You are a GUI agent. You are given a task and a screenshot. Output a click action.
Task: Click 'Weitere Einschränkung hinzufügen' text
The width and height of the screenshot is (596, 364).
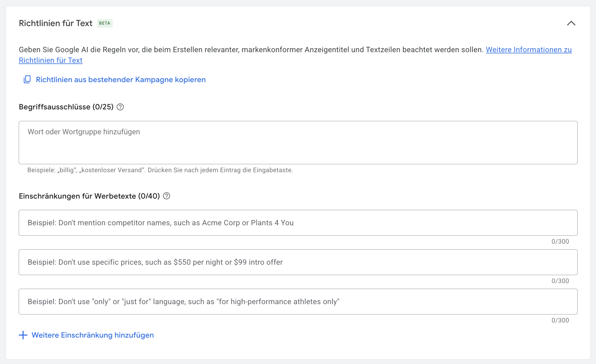tap(93, 335)
